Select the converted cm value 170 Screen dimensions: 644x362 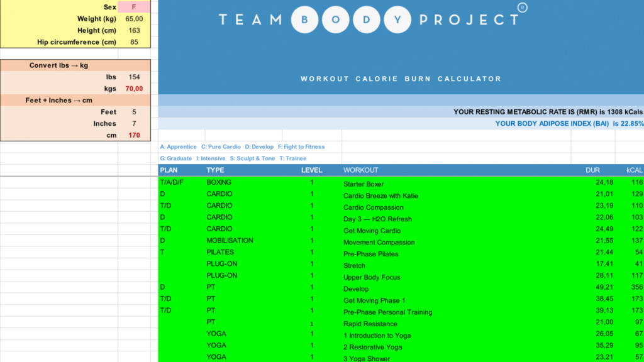click(x=135, y=134)
